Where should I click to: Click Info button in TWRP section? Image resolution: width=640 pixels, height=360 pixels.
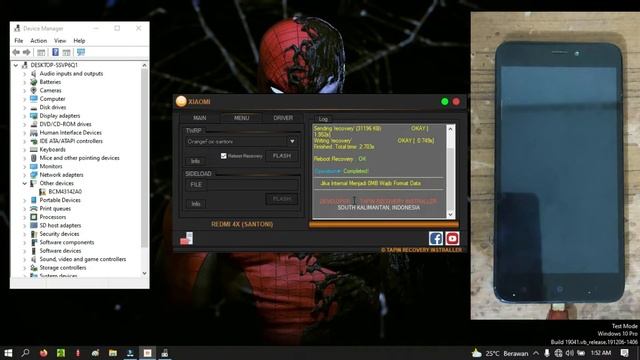pyautogui.click(x=196, y=161)
